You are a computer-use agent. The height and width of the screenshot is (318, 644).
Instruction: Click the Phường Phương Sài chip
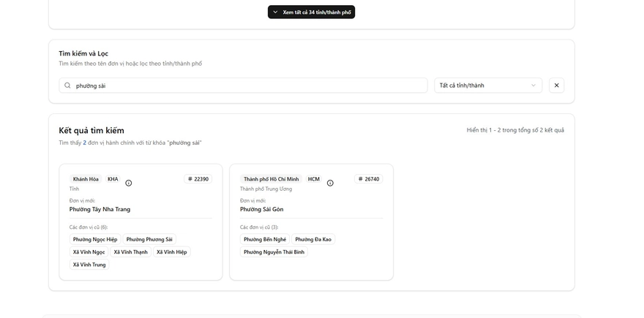point(149,239)
